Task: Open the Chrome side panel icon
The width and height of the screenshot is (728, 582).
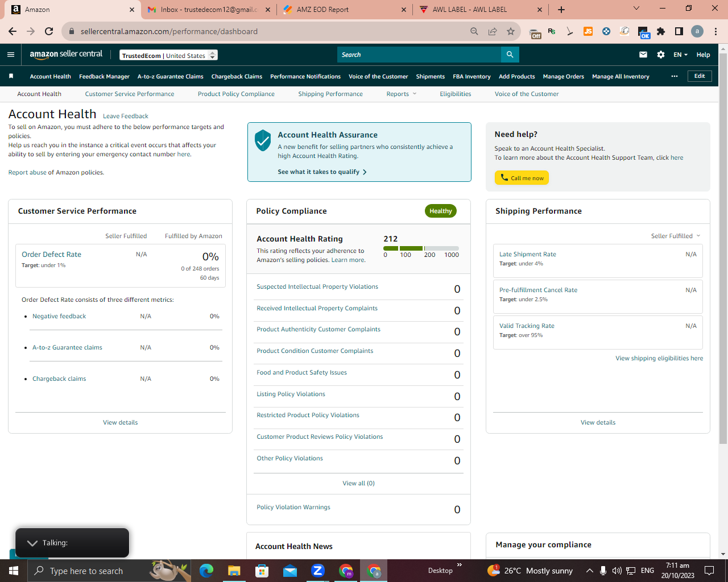Action: (679, 31)
